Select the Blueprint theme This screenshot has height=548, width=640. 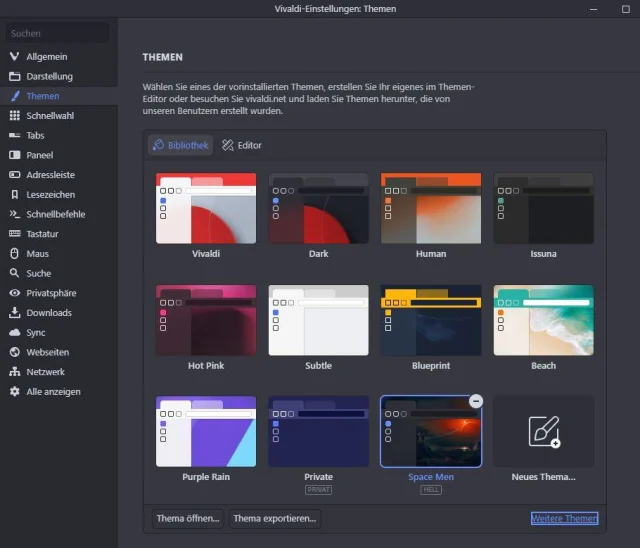(431, 320)
